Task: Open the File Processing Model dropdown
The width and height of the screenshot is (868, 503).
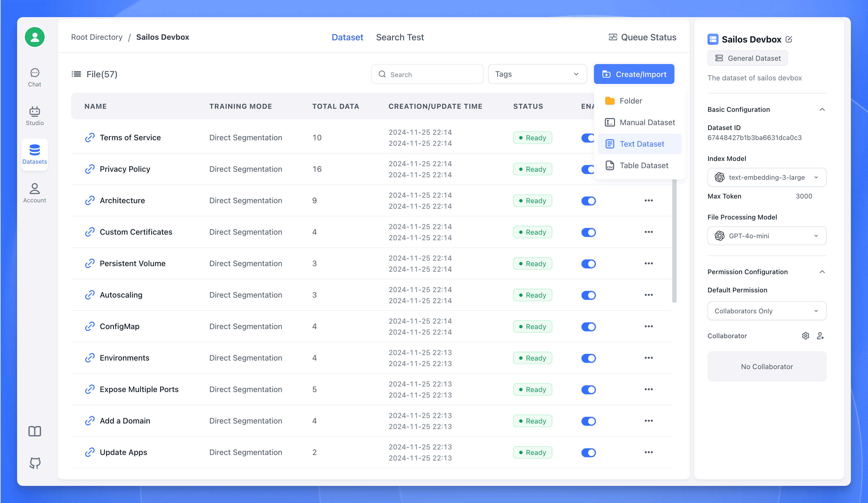Action: [767, 235]
